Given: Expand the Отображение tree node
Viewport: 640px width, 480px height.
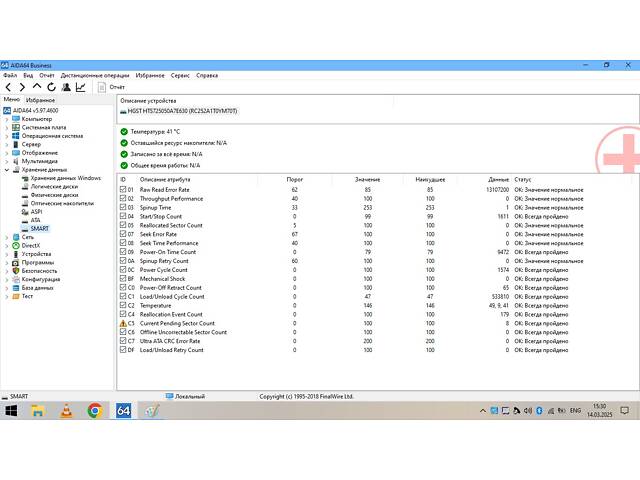Looking at the screenshot, I should tap(7, 153).
